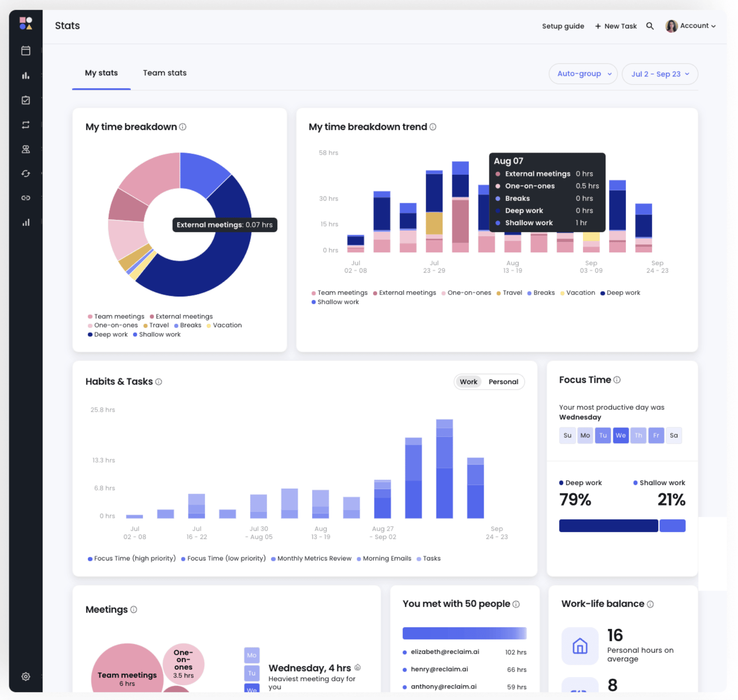Image resolution: width=738 pixels, height=700 pixels.
Task: Click the Deep work segment of focus bar
Action: point(608,526)
